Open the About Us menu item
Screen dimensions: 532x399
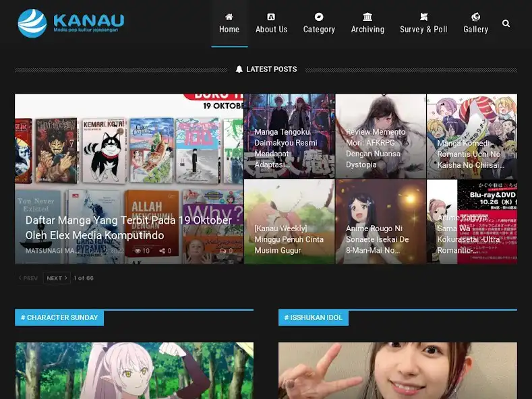point(272,24)
